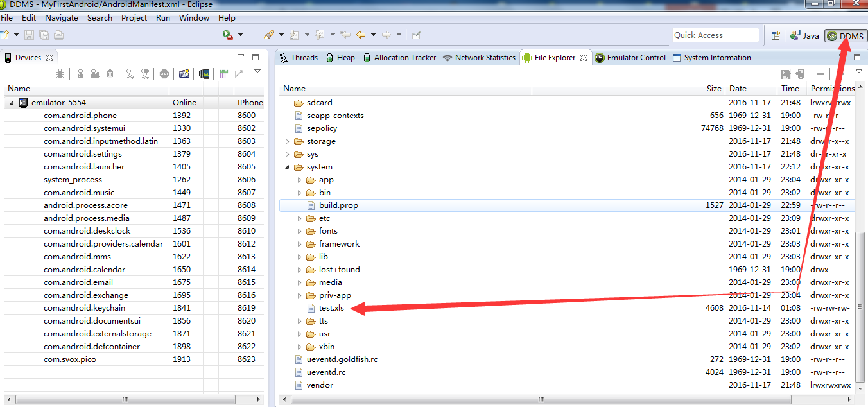Select the build.prop file

pyautogui.click(x=338, y=205)
